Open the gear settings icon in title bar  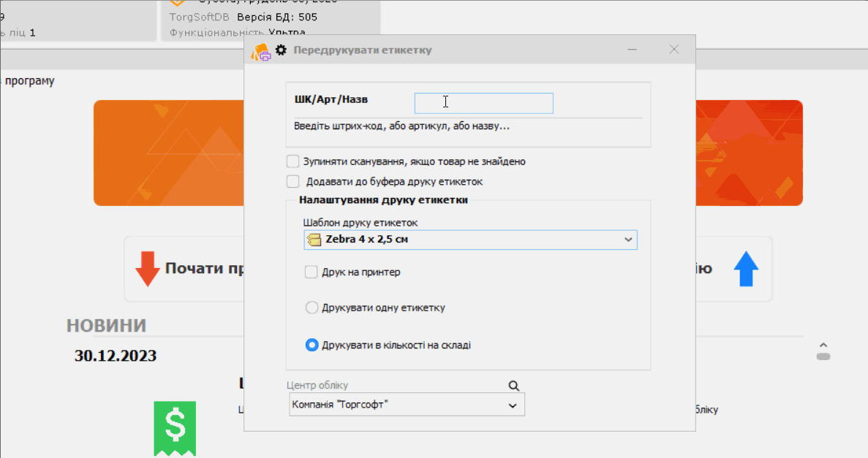(x=281, y=50)
